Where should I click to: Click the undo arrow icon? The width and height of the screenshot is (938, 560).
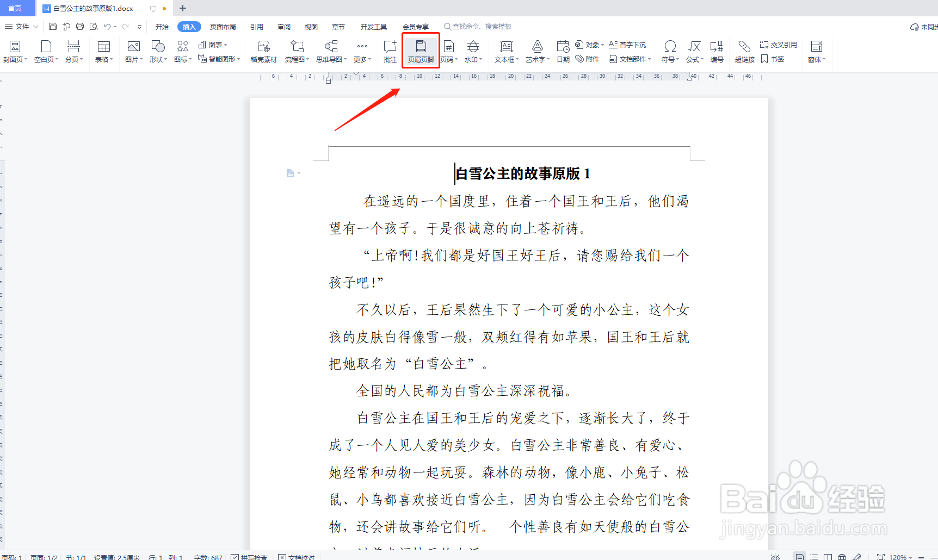(x=107, y=26)
